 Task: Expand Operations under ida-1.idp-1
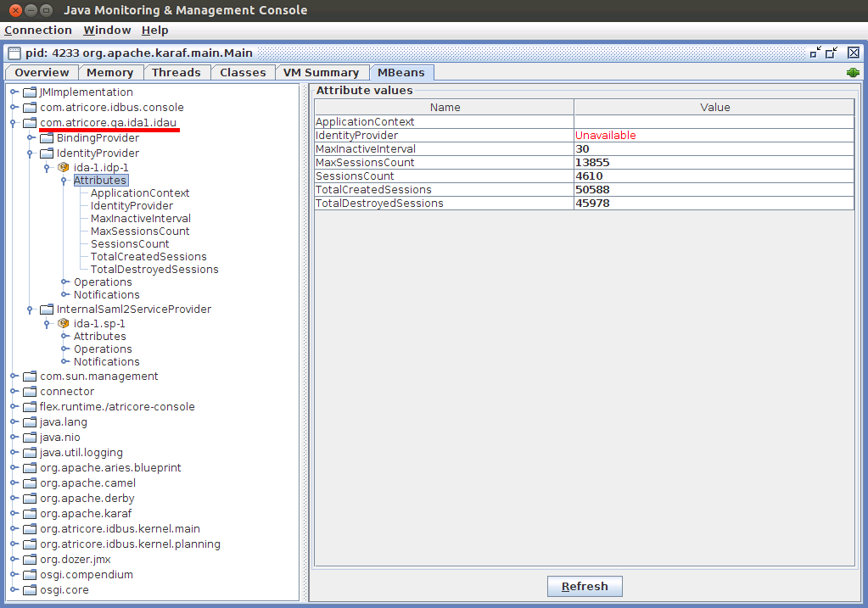coord(65,282)
